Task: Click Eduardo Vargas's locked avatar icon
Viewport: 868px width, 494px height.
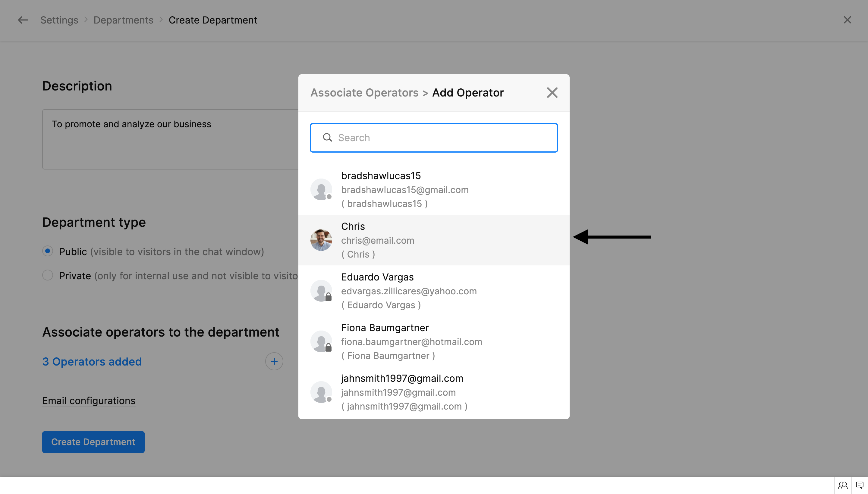Action: pyautogui.click(x=321, y=291)
